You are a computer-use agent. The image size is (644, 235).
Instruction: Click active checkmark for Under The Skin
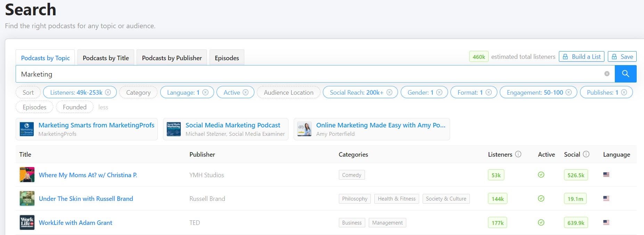tap(541, 198)
